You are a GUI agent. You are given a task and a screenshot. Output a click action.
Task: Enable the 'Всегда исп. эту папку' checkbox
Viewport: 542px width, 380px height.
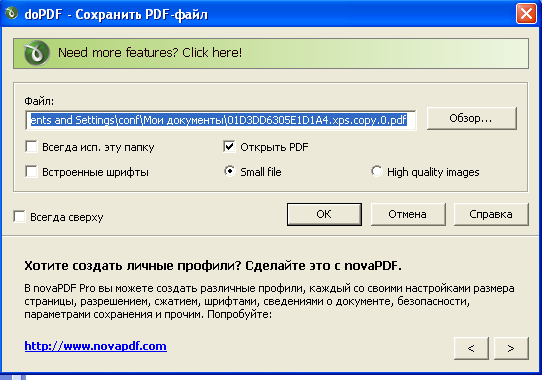[31, 147]
